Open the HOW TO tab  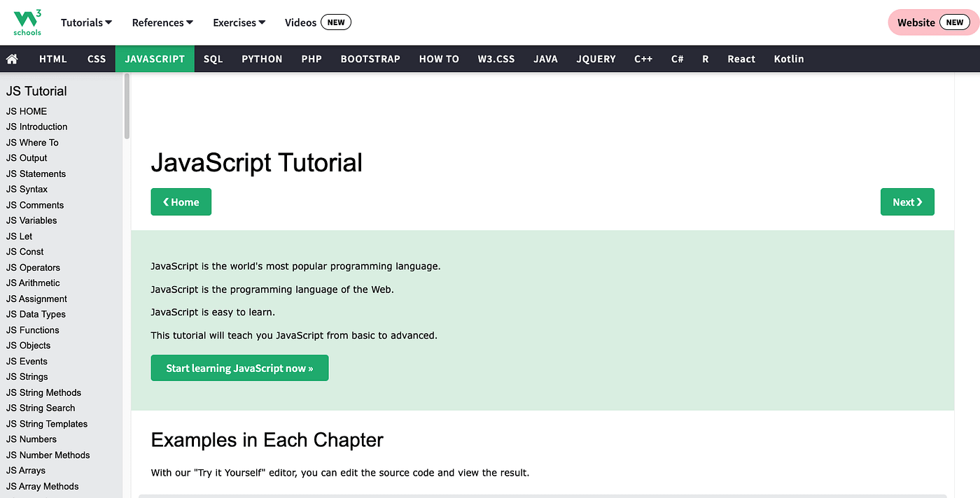tap(439, 59)
